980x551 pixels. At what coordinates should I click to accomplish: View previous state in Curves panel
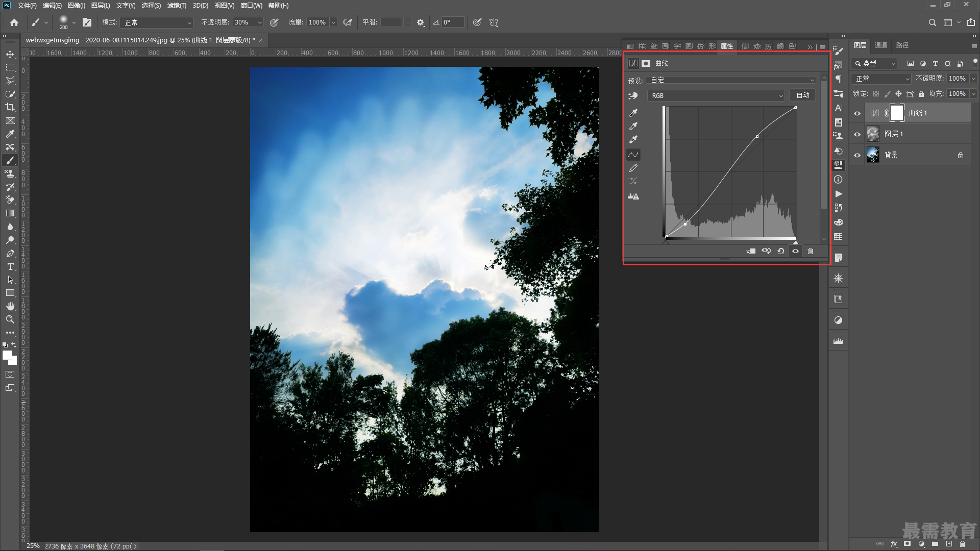coord(766,251)
